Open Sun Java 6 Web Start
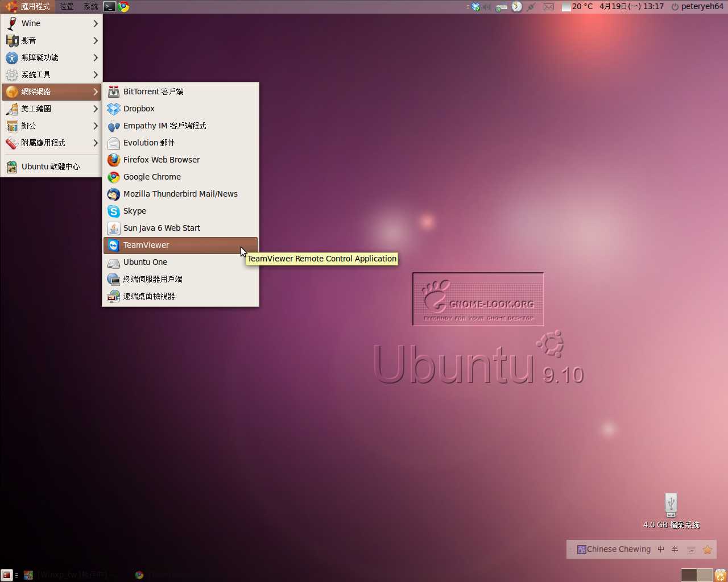The width and height of the screenshot is (728, 582). 180,228
